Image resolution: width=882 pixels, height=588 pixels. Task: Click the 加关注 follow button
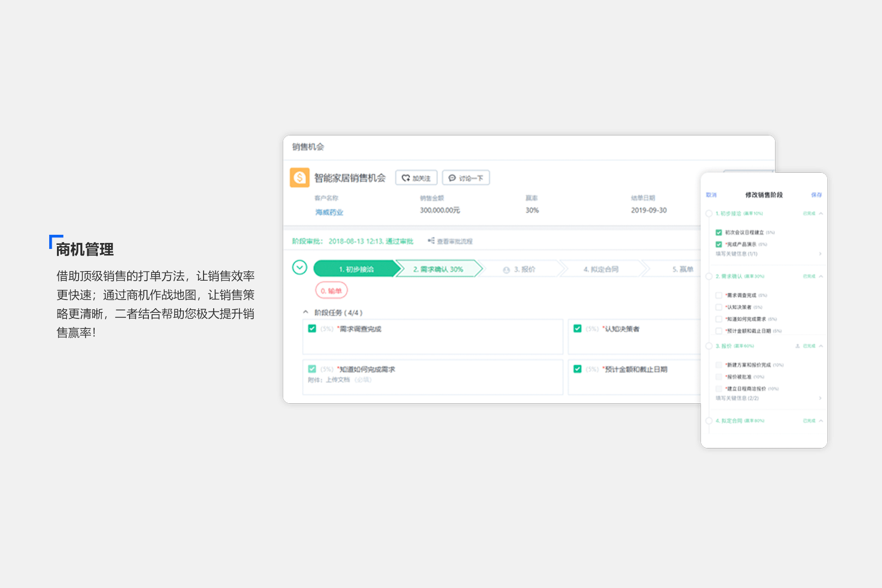tap(416, 178)
